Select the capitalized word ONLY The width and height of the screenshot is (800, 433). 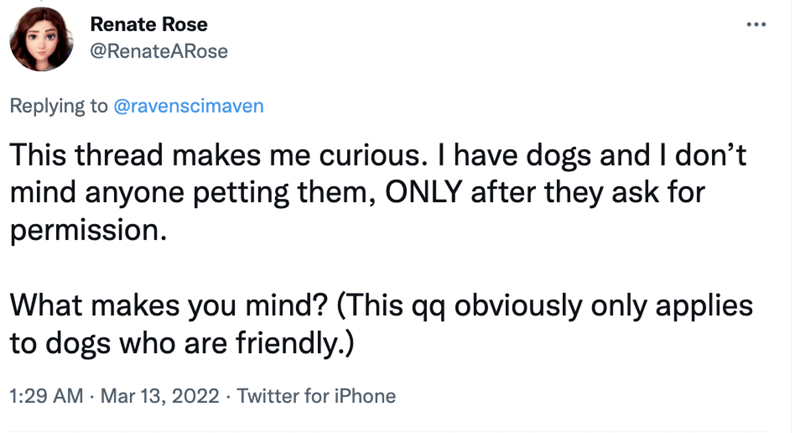pos(423,192)
